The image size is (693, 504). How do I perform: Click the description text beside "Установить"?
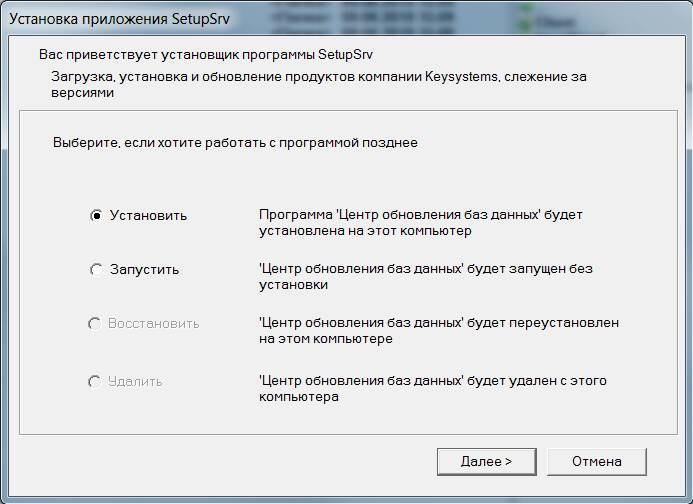coord(420,223)
